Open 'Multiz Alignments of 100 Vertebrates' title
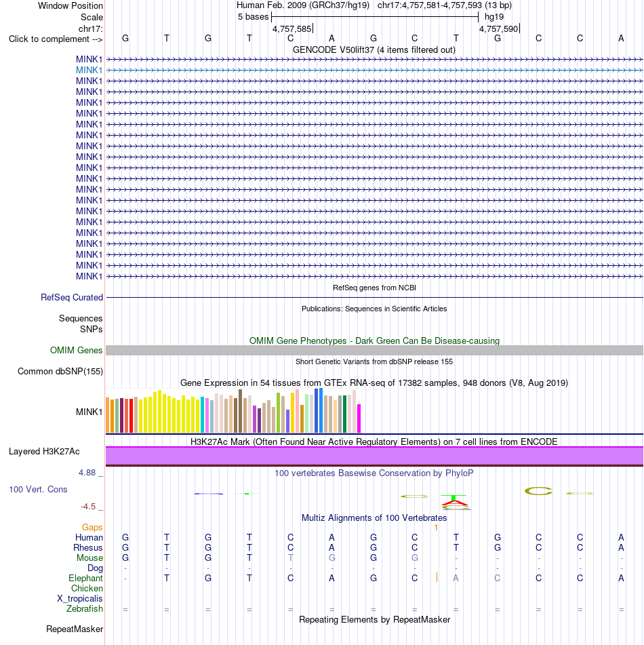644x645 pixels. pyautogui.click(x=374, y=518)
